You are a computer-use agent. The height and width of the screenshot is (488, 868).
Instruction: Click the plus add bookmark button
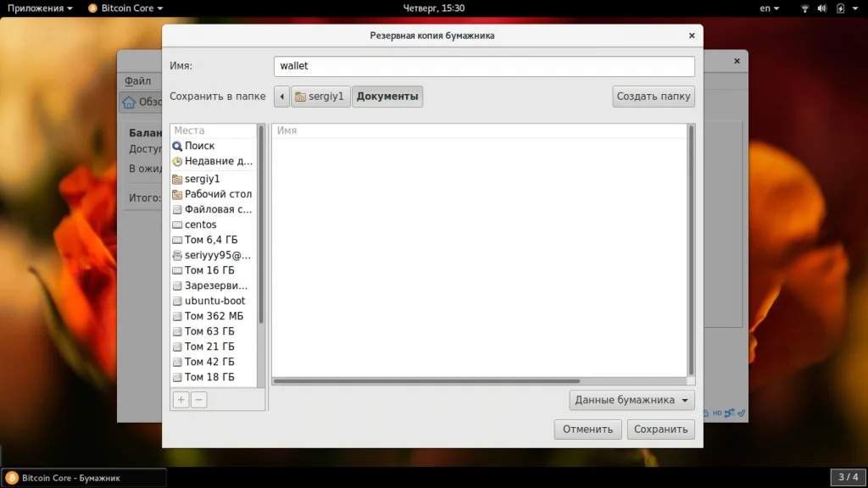point(181,400)
